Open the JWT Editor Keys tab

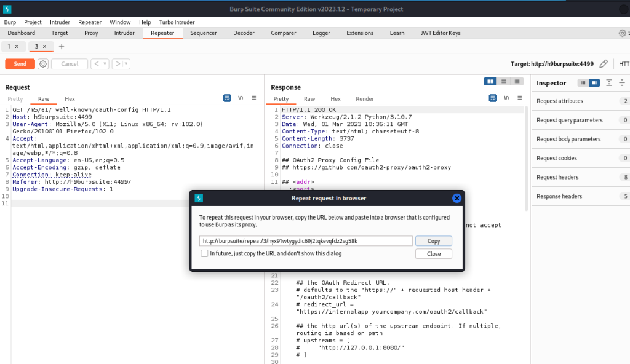click(x=441, y=33)
